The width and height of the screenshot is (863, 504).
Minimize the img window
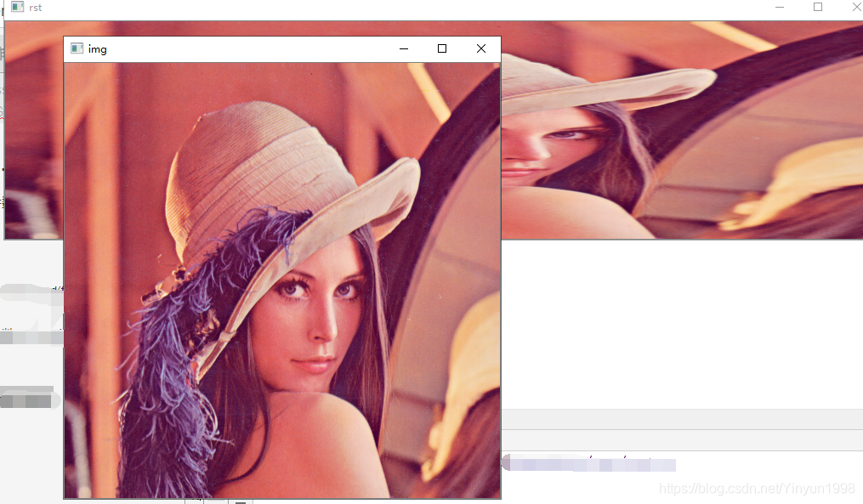click(x=404, y=48)
